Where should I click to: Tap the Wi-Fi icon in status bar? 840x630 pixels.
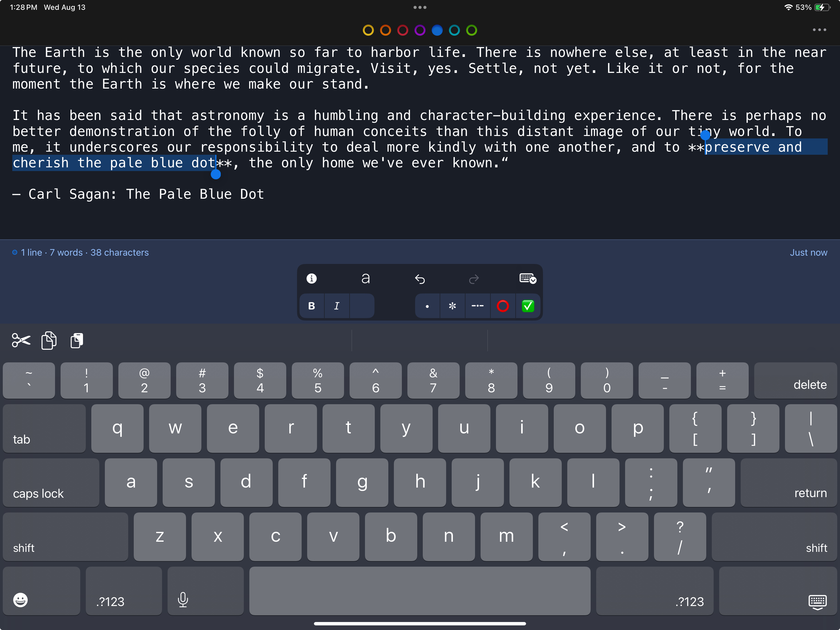[788, 7]
